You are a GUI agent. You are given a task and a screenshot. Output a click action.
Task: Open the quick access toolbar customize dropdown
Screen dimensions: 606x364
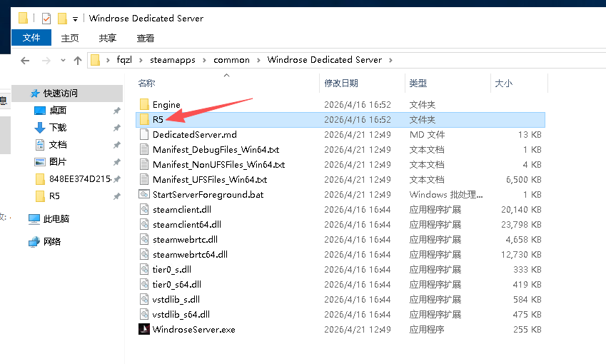(75, 19)
